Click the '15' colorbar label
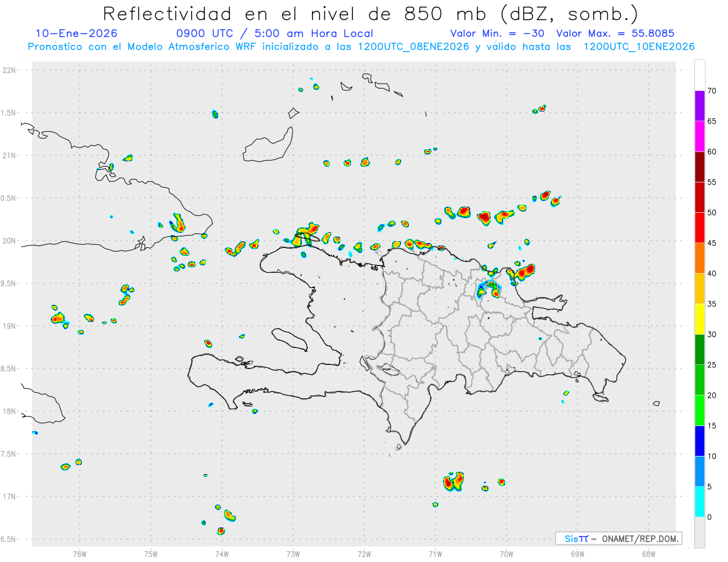This screenshot has height=562, width=728. tap(712, 426)
